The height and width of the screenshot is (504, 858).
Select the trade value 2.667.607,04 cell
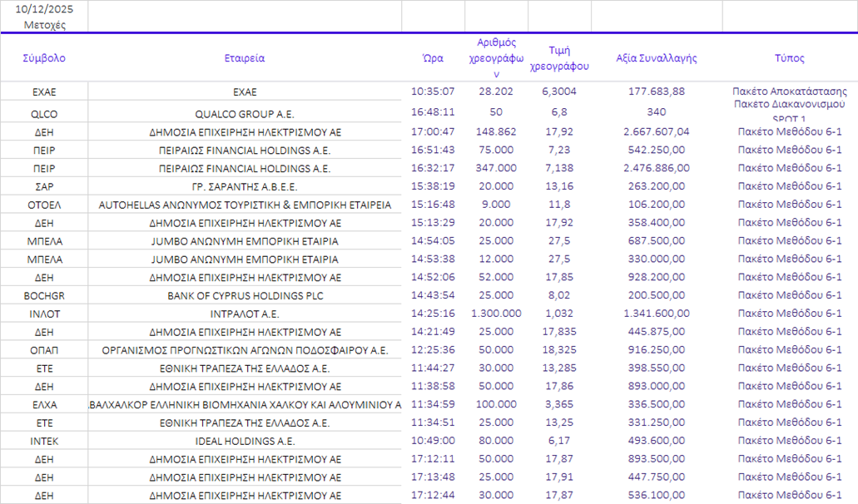[x=657, y=131]
